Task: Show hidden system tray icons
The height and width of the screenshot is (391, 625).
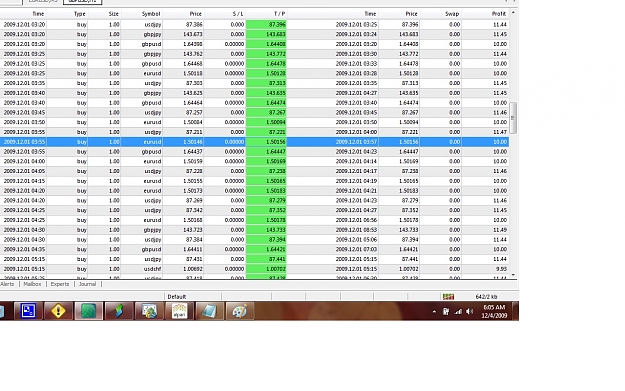Action: pyautogui.click(x=434, y=312)
